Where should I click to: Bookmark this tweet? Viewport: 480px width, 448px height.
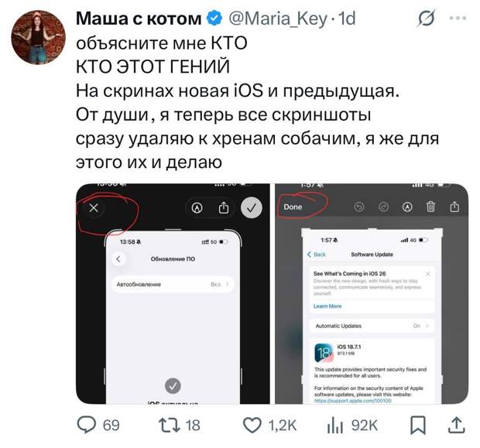417,425
